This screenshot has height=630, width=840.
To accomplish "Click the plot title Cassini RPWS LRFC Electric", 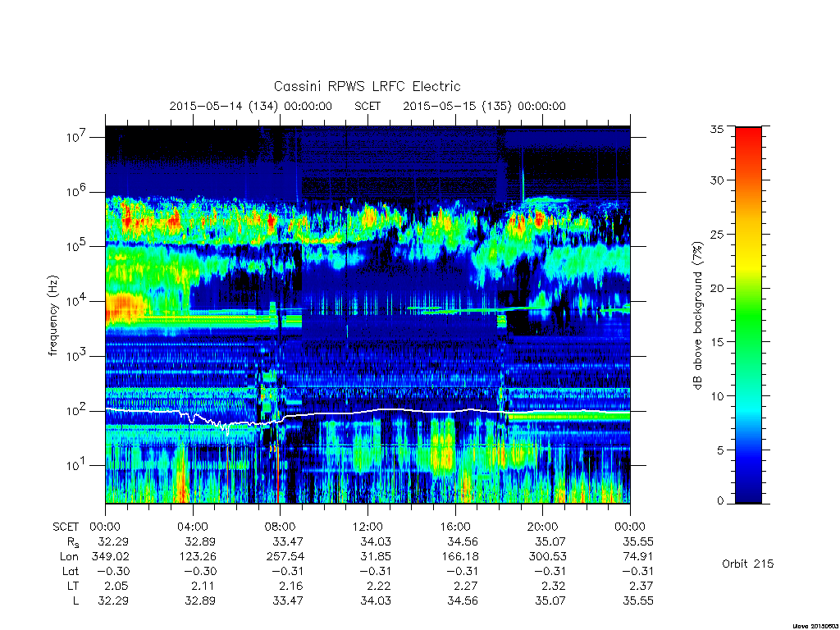I will 367,86.
